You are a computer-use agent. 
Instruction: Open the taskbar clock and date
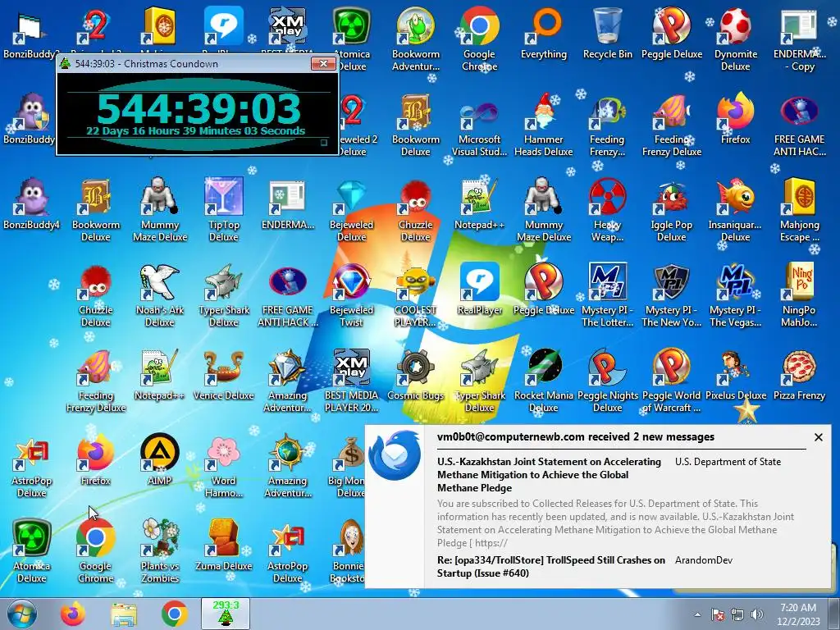tap(798, 614)
